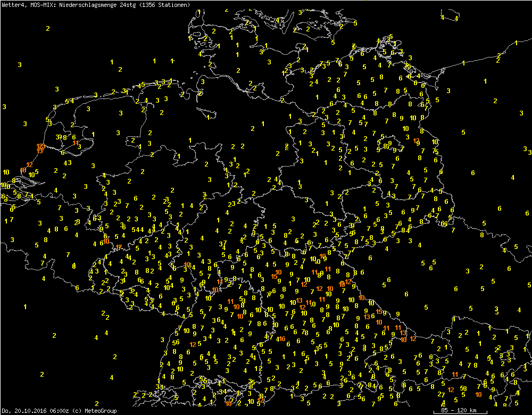Click the yellow 3 left of North Sea
Screen dimensions: 532x415
point(20,64)
